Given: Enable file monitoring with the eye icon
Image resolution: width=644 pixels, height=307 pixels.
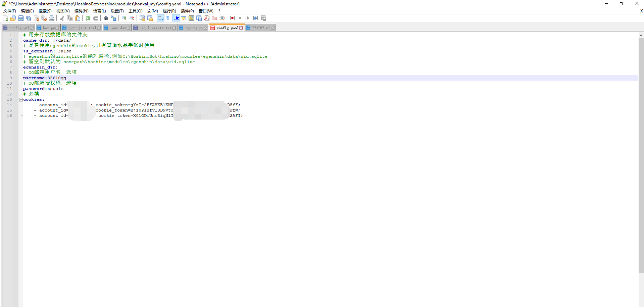Looking at the screenshot, I should pos(222,18).
